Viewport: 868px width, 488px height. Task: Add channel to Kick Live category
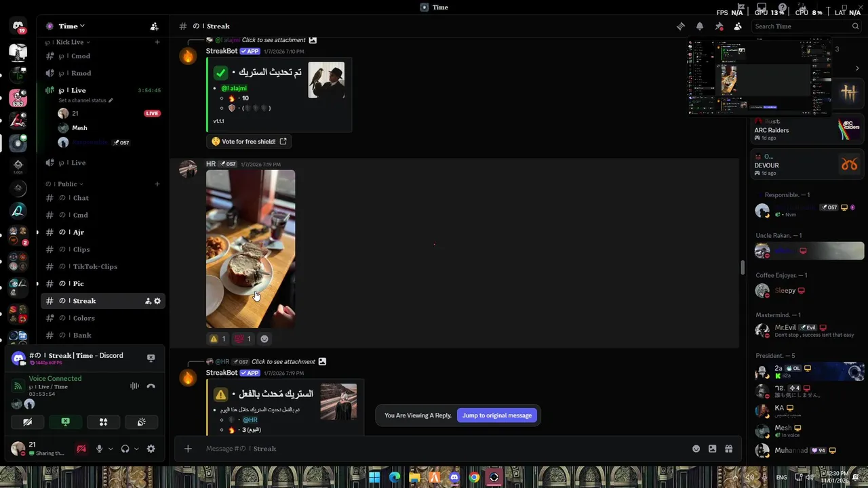tap(157, 42)
